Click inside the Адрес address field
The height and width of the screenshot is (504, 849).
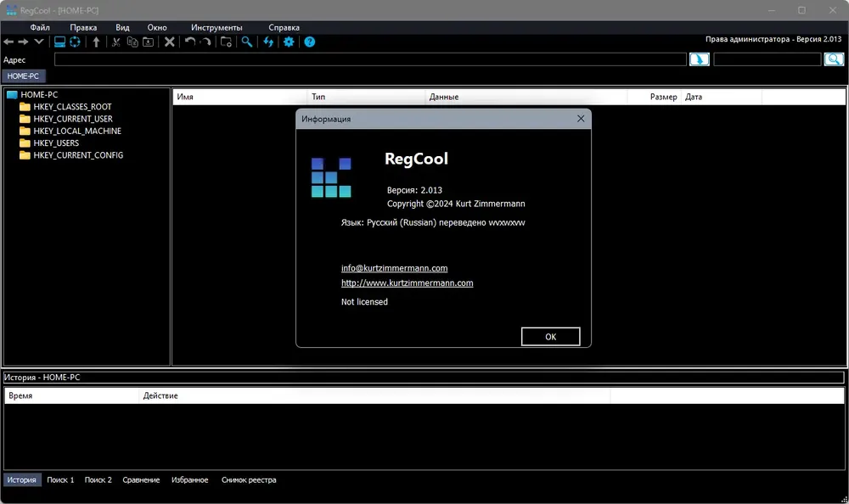(x=370, y=59)
